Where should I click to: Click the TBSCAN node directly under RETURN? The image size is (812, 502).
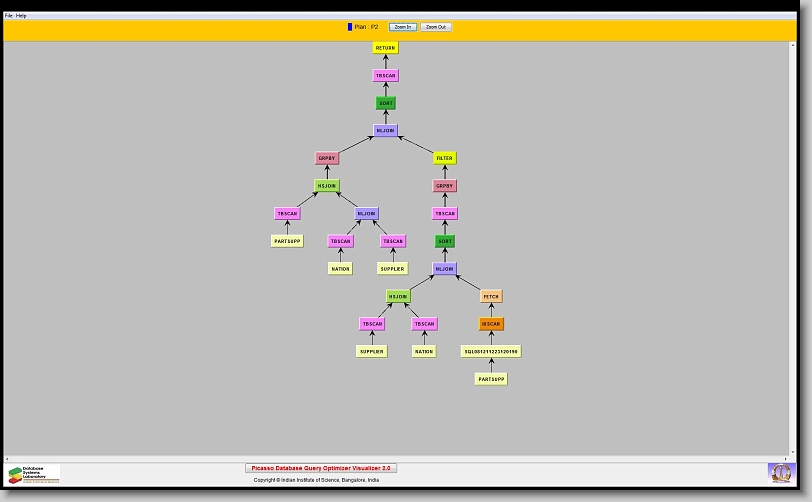(385, 76)
